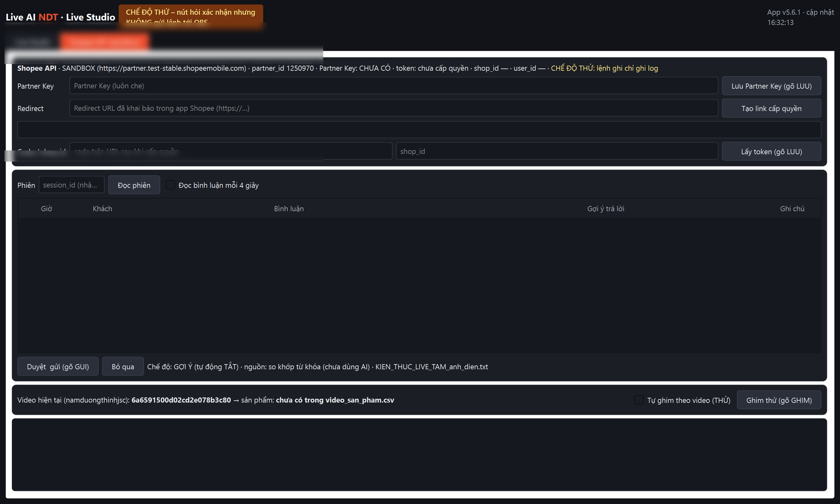Focus the Partner Key input field
840x504 pixels.
[x=394, y=86]
